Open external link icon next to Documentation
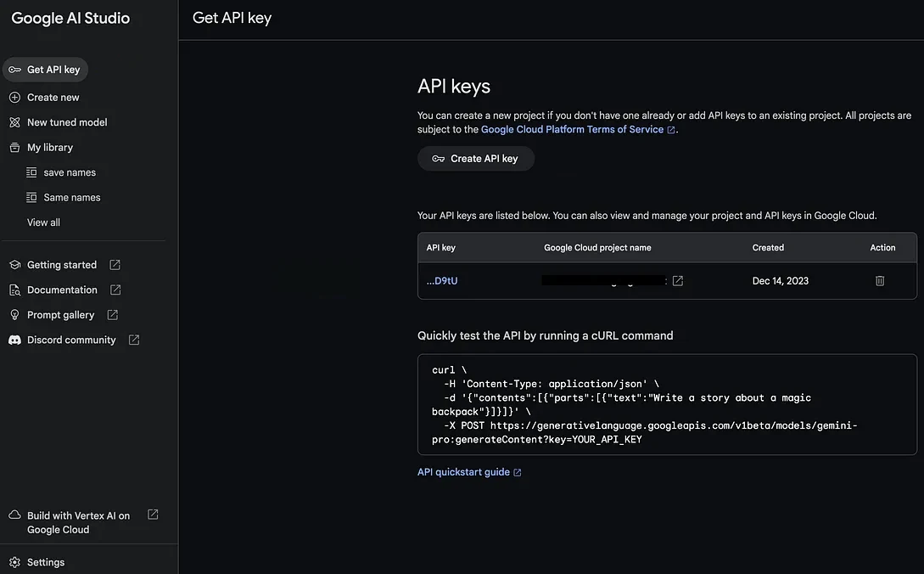 [115, 290]
